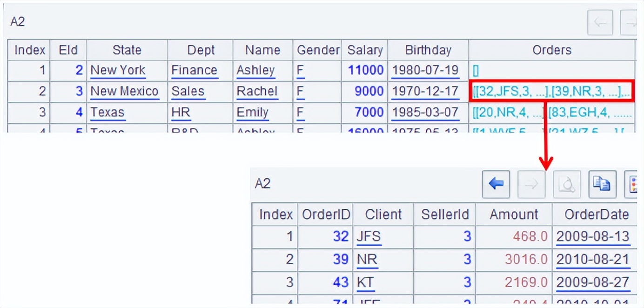644x308 pixels.
Task: Click the Finance department value
Action: pyautogui.click(x=195, y=70)
